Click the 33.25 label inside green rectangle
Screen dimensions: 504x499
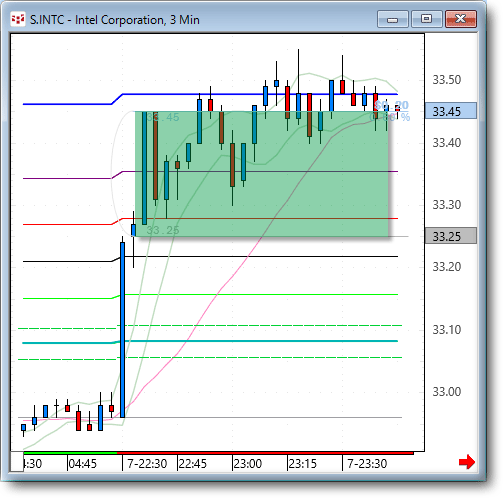[163, 230]
